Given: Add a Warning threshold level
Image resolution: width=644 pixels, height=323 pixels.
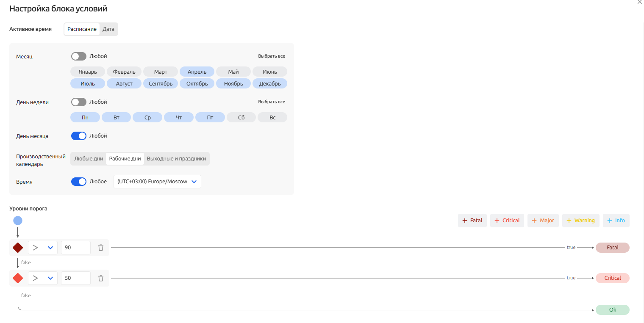Looking at the screenshot, I should (581, 221).
